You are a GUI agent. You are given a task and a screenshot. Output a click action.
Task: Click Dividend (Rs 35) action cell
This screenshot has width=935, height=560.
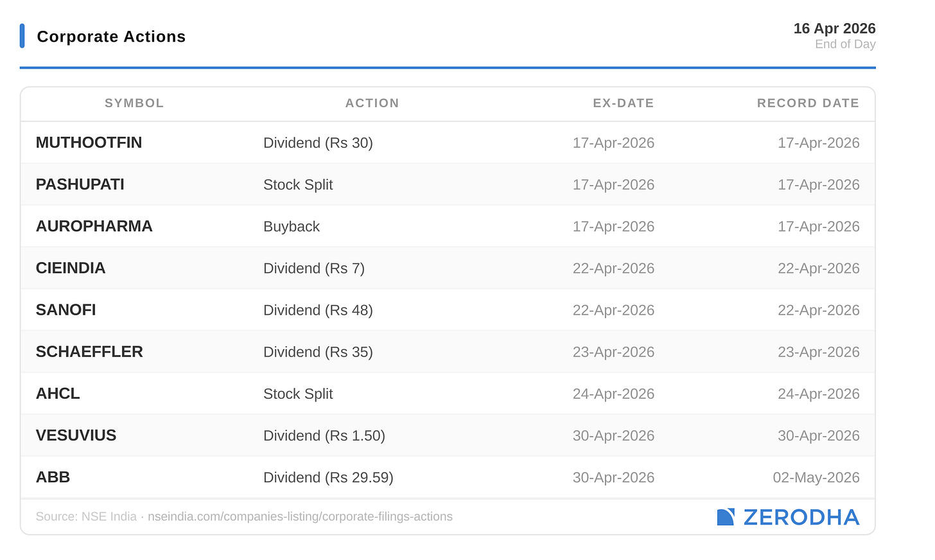(318, 352)
